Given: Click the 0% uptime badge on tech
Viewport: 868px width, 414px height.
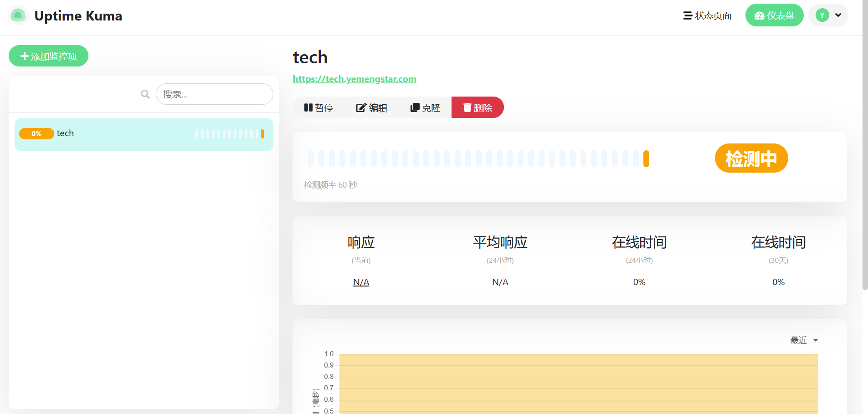Looking at the screenshot, I should click(x=36, y=133).
